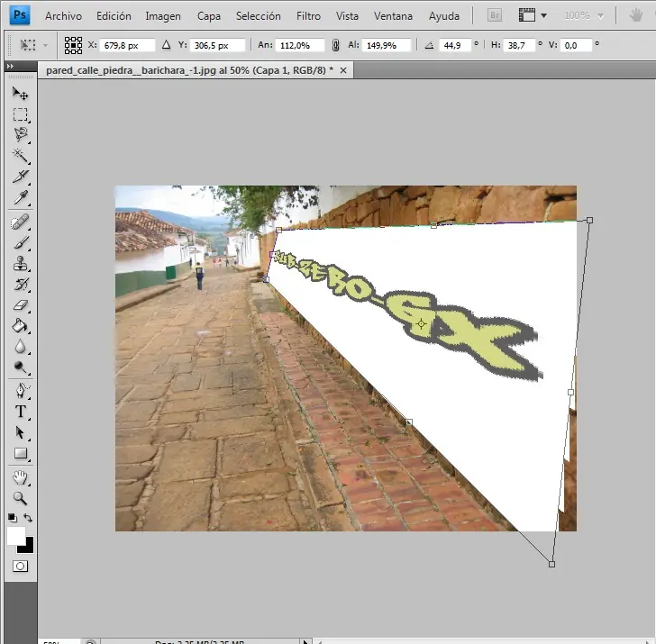The image size is (656, 644).
Task: Select the Rectangular Marquee tool
Action: [x=20, y=114]
